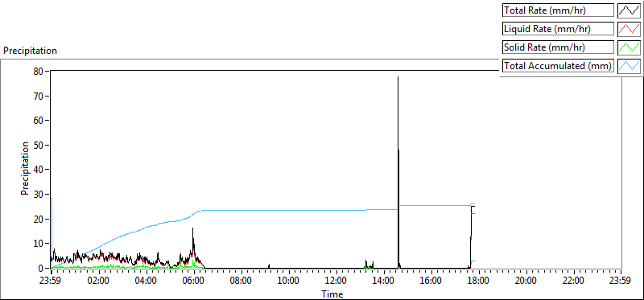Screen dimensions: 644x300
Task: Select the Total Accumulated (mm) legend label
Action: pyautogui.click(x=558, y=66)
